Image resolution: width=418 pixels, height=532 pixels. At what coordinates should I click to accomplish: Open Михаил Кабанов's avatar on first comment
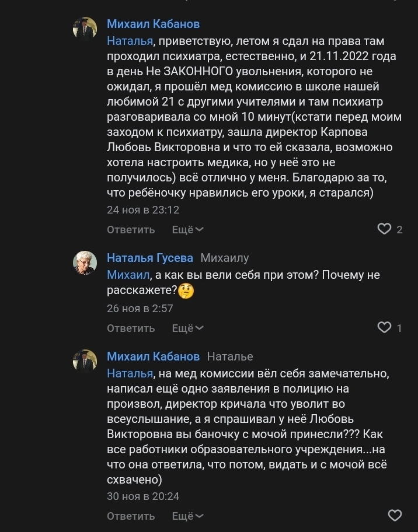point(85,29)
